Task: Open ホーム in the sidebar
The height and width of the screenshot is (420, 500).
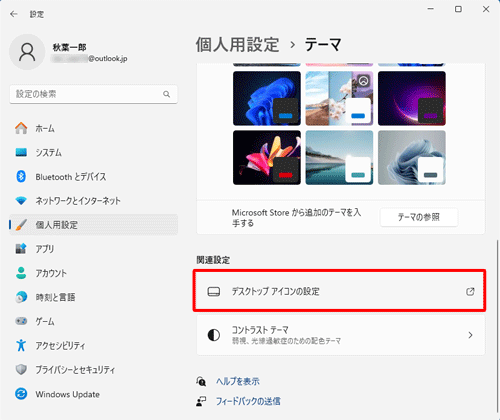Action: click(x=93, y=128)
